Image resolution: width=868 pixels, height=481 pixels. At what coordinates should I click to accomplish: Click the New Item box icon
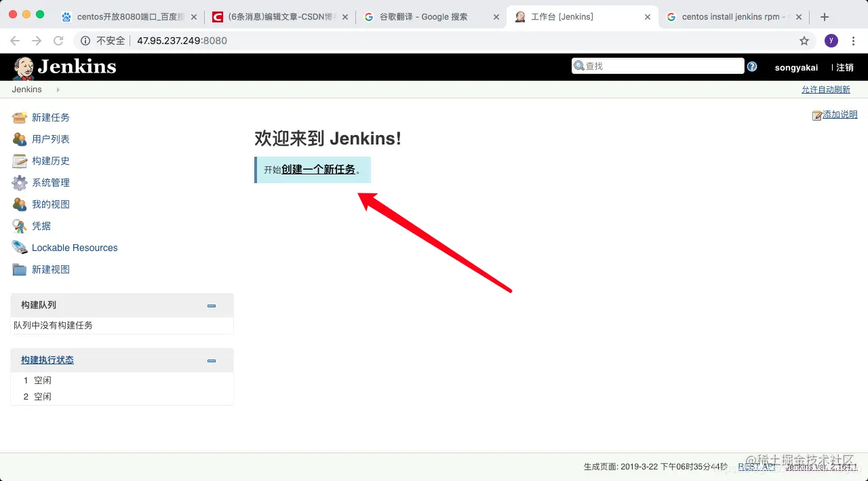(x=20, y=117)
